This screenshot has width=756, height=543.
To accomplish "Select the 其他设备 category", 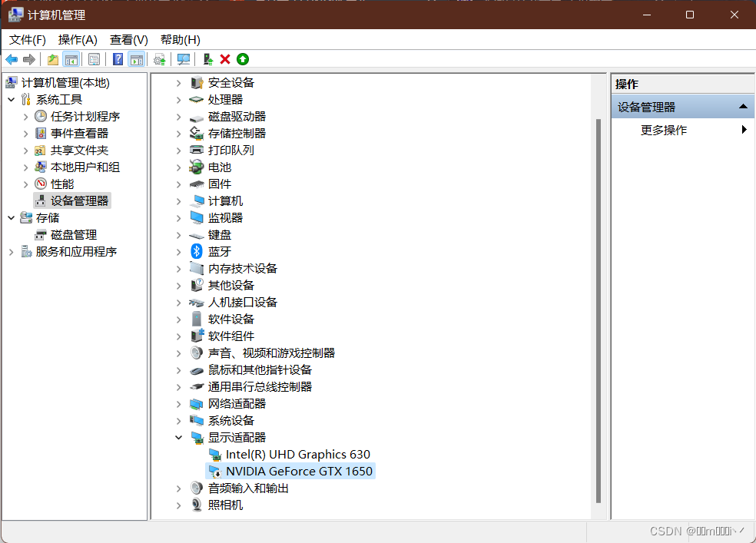I will 231,285.
